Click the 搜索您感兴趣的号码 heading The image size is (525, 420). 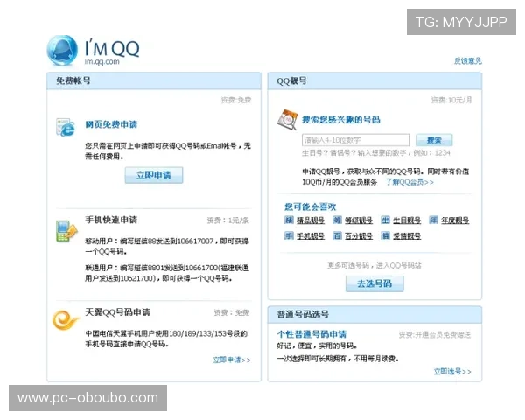coord(341,120)
